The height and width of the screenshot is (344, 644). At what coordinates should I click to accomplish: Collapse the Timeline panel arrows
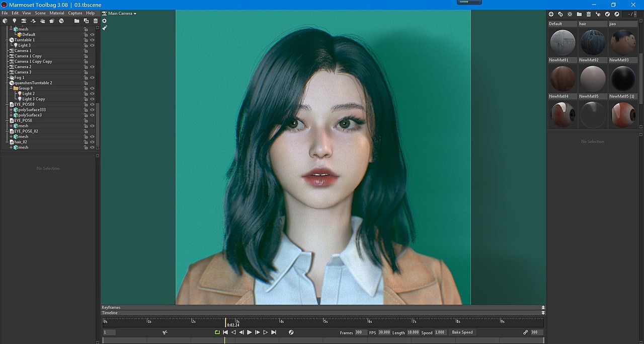point(543,313)
